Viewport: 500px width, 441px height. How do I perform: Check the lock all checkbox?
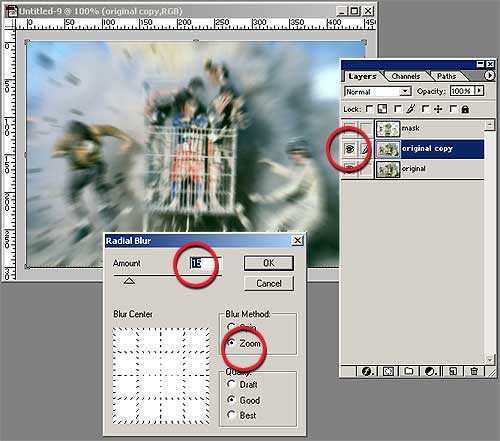point(453,109)
